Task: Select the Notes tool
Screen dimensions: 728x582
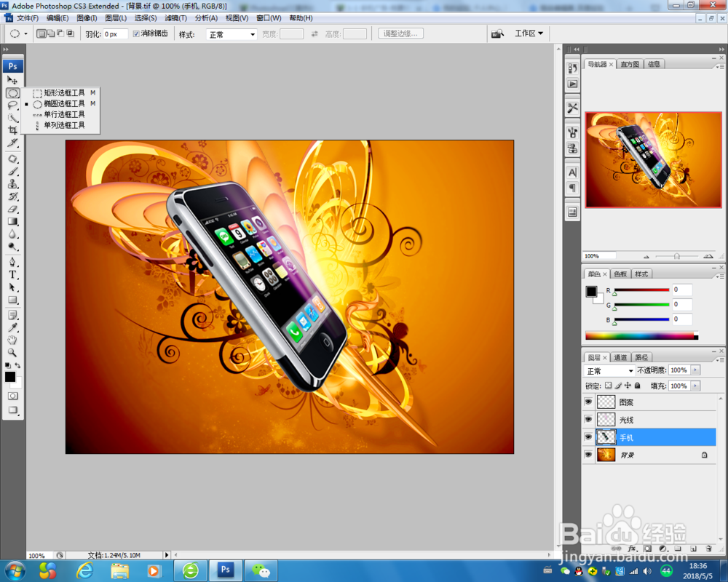Action: [12, 316]
